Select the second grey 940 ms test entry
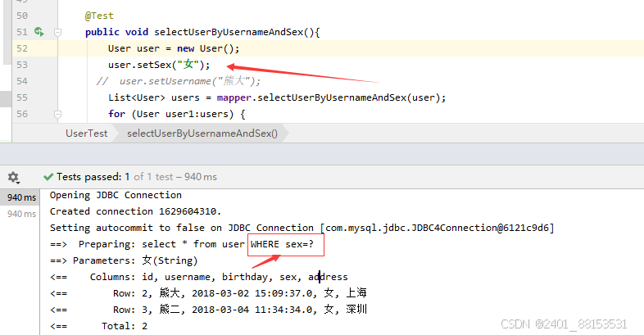644x335 pixels. [21, 214]
